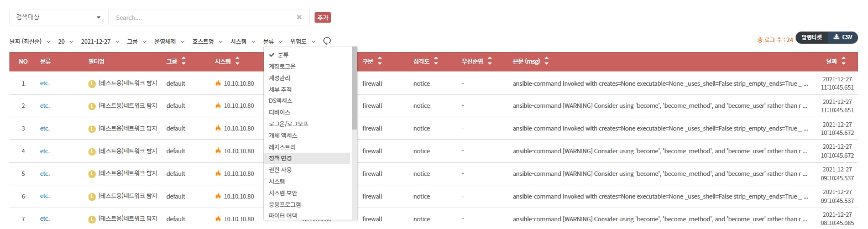Screen dimensions: 868x229
Task: Sort by 그룹 column header arrows
Action: 184,61
